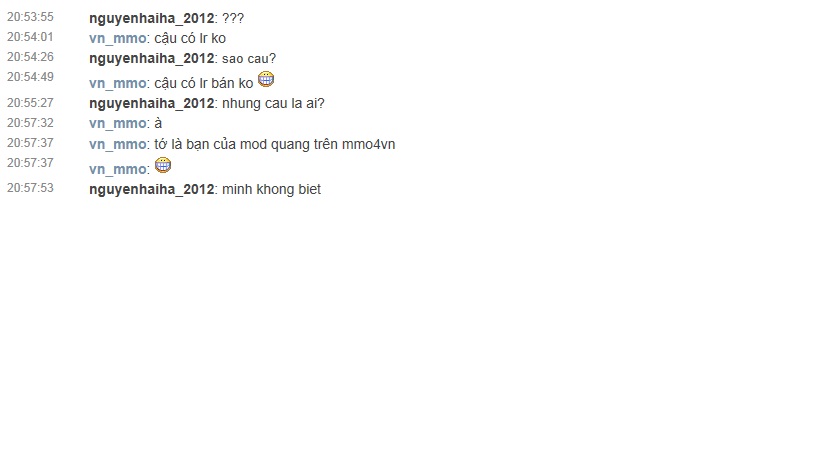Click the 20:57:53 timestamp
Screen dimensions: 819x460
(x=30, y=187)
